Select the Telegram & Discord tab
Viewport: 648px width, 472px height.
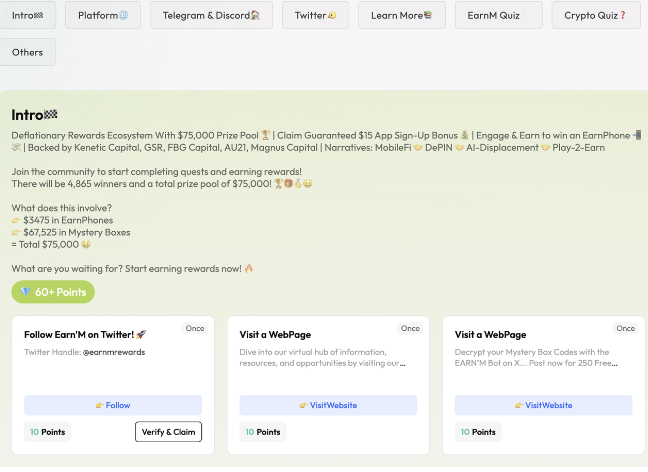211,15
